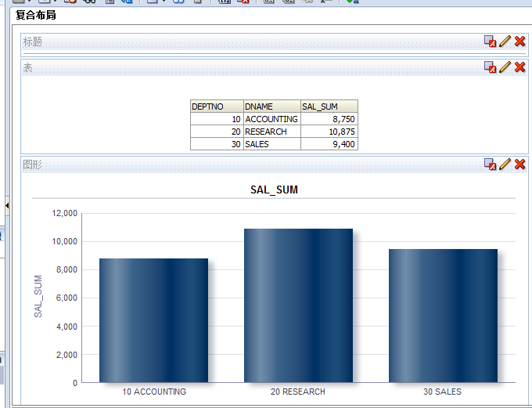Click the 10,000 y-axis tick label
Image resolution: width=532 pixels, height=408 pixels.
[64, 241]
